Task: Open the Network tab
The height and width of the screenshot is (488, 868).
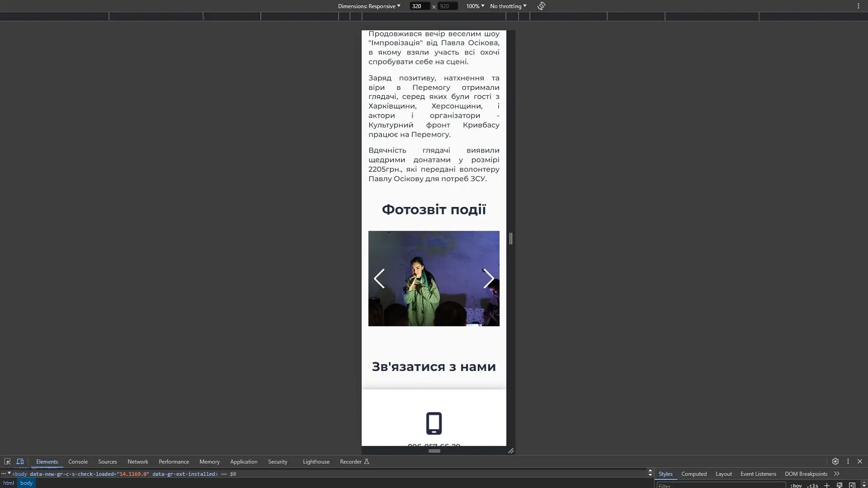Action: point(138,462)
